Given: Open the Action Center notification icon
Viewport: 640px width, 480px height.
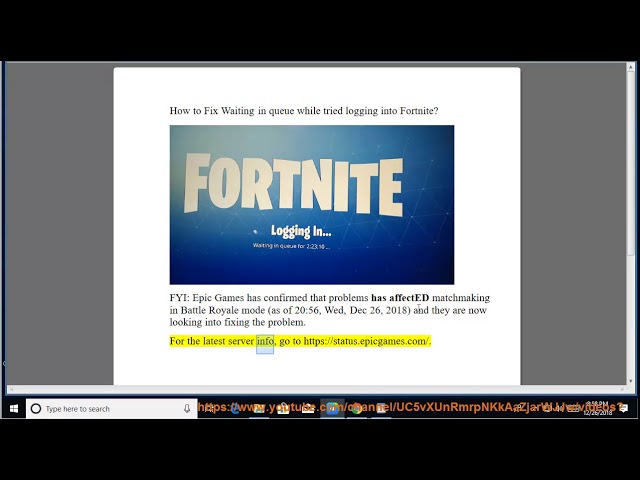Looking at the screenshot, I should click(623, 409).
